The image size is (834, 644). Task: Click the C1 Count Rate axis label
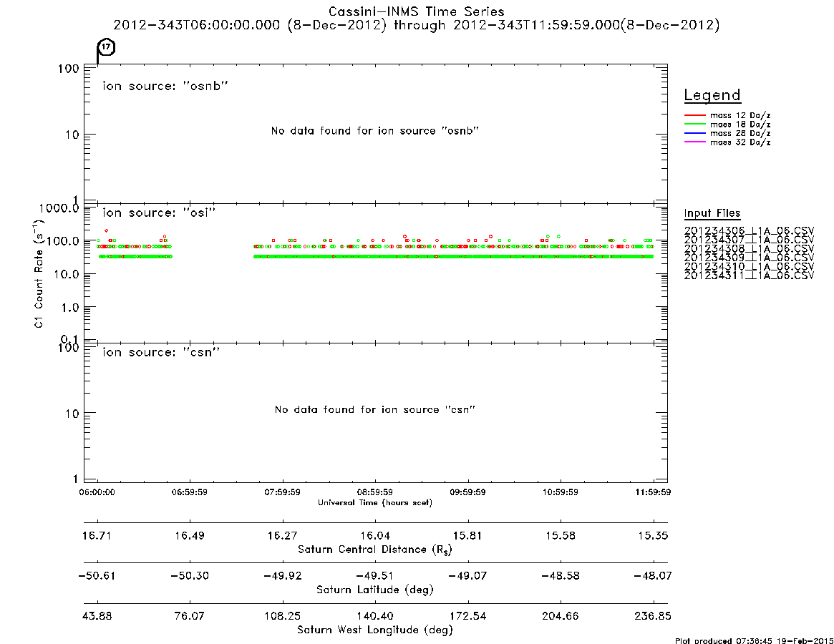coord(39,273)
